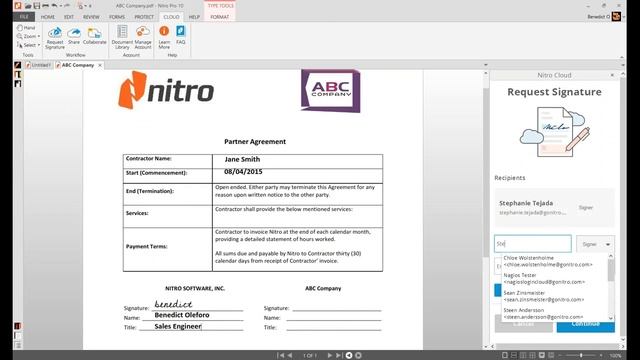Switch to continuous page view layout
The image size is (640, 360).
pyautogui.click(x=514, y=356)
